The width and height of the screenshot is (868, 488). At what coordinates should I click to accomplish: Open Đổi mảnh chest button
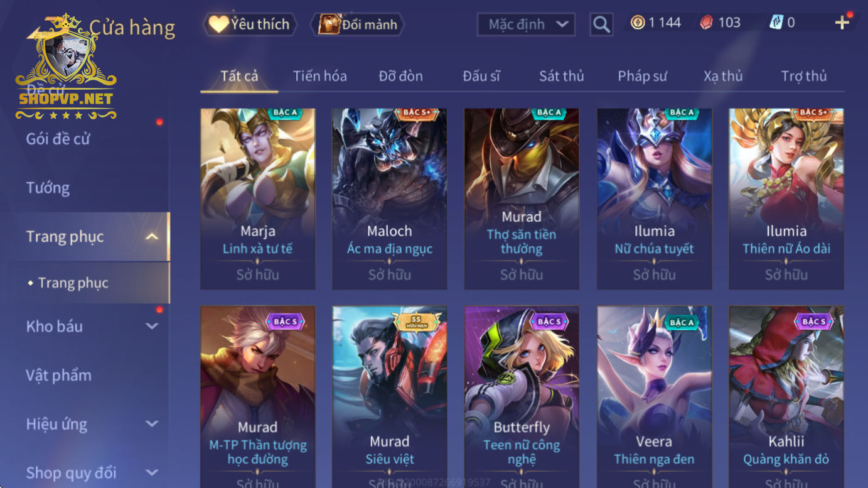(358, 24)
